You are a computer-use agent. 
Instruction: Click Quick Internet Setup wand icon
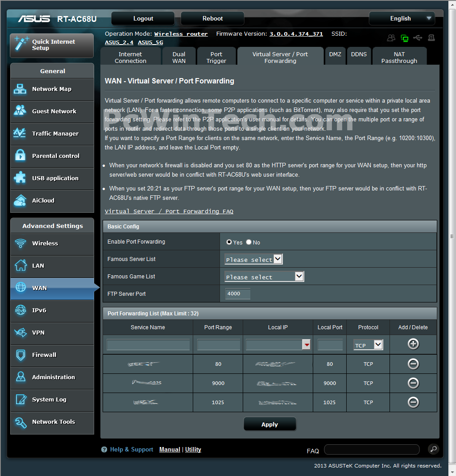click(x=21, y=43)
